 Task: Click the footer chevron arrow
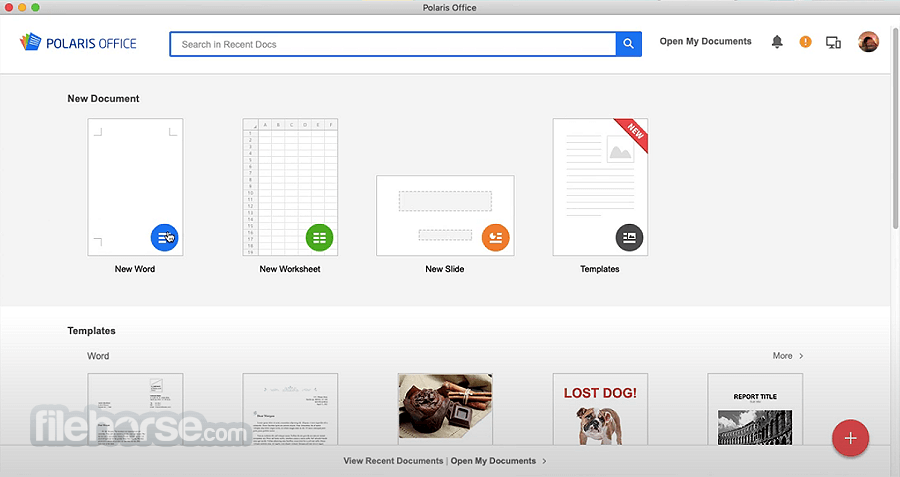pos(544,461)
